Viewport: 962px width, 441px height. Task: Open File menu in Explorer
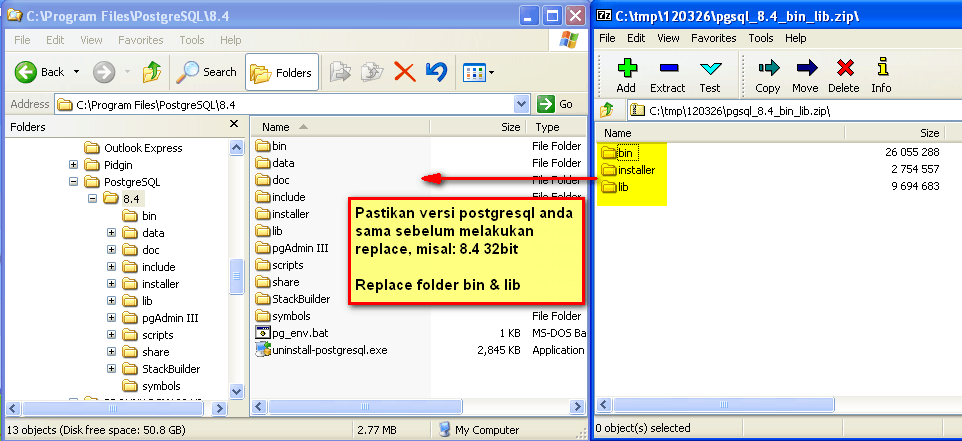22,40
